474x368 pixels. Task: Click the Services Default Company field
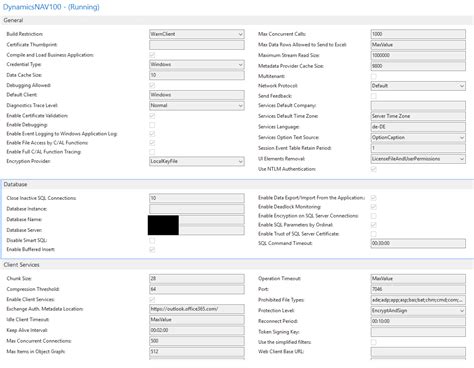(x=418, y=105)
